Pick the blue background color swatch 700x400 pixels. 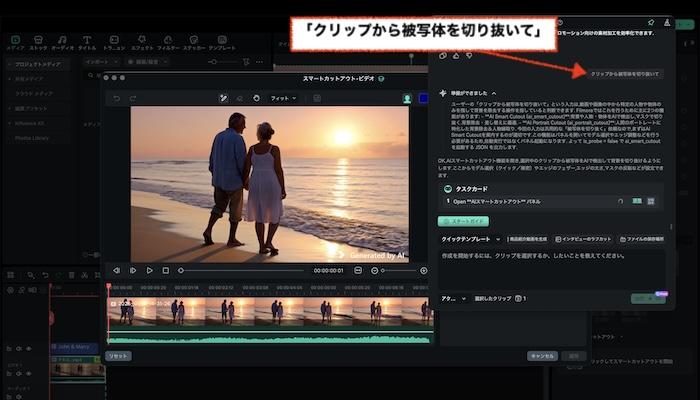click(x=423, y=99)
